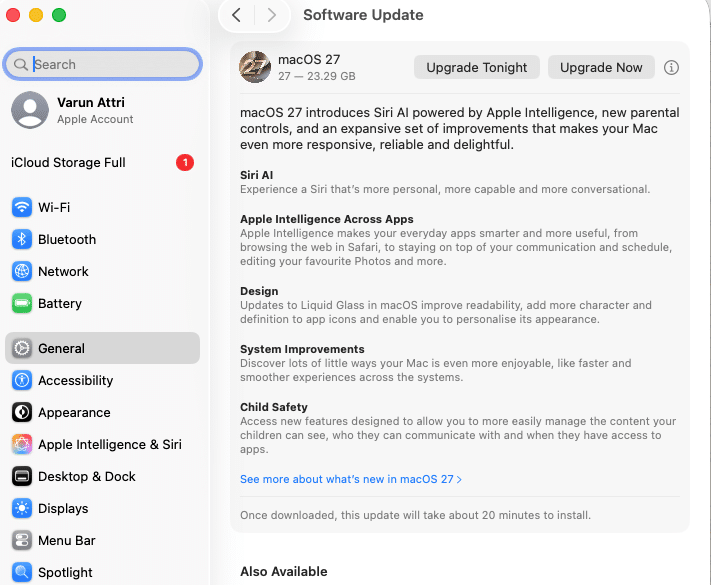Screen dimensions: 711x585
Task: Open Wi-Fi settings
Action: point(102,207)
